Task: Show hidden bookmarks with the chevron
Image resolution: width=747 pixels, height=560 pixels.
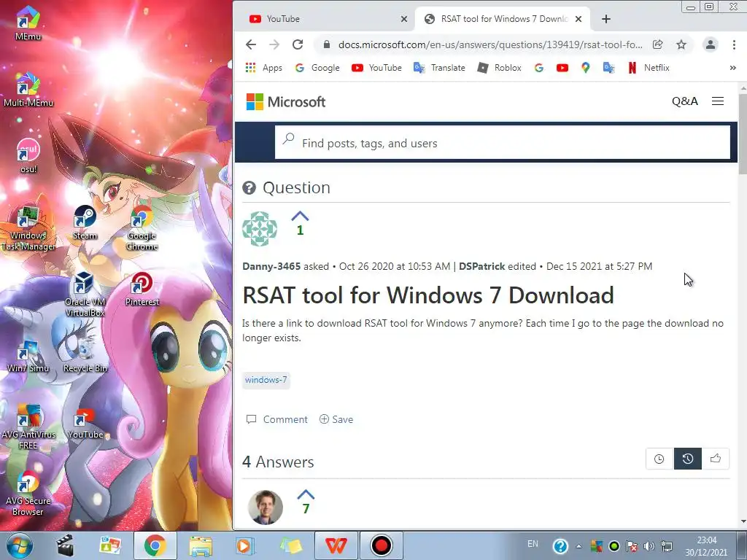Action: click(x=732, y=68)
